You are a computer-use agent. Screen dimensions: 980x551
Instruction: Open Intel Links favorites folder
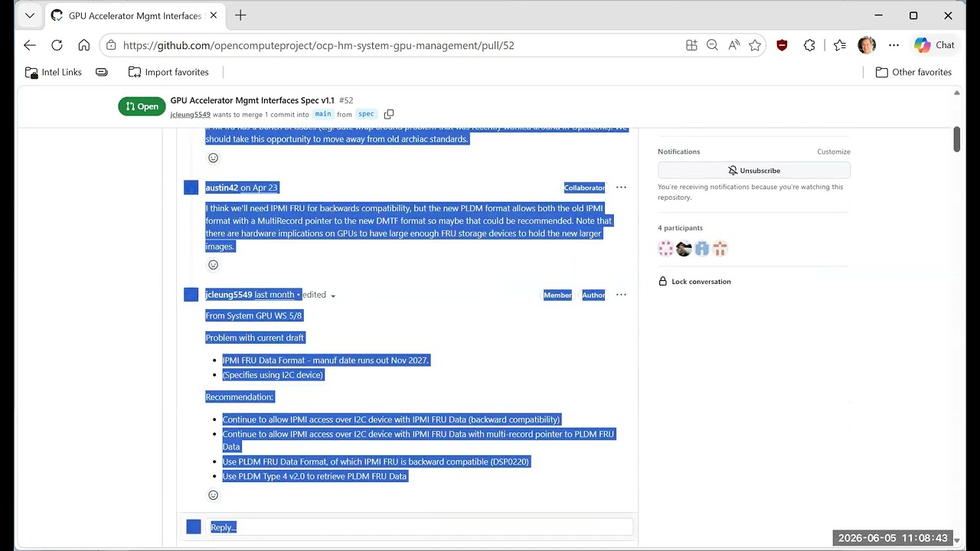point(54,72)
